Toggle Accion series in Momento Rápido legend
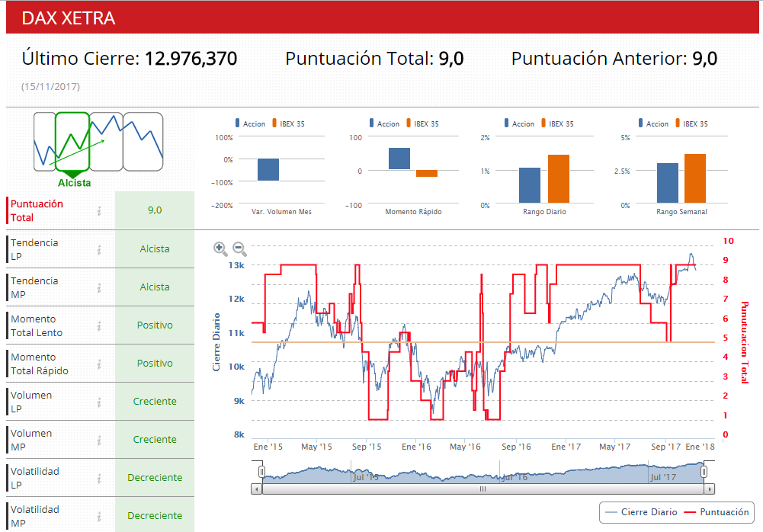 coord(384,123)
